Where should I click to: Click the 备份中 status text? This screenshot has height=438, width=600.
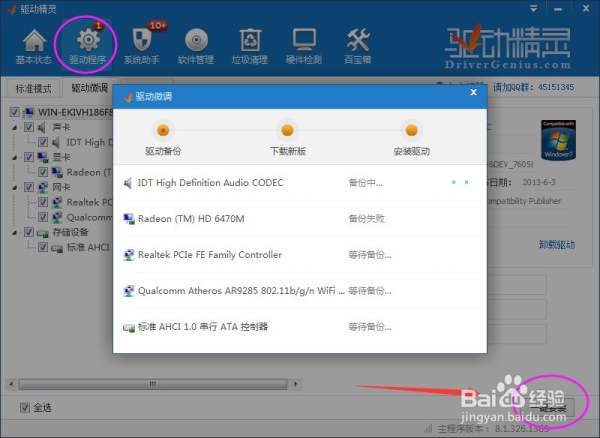click(365, 183)
